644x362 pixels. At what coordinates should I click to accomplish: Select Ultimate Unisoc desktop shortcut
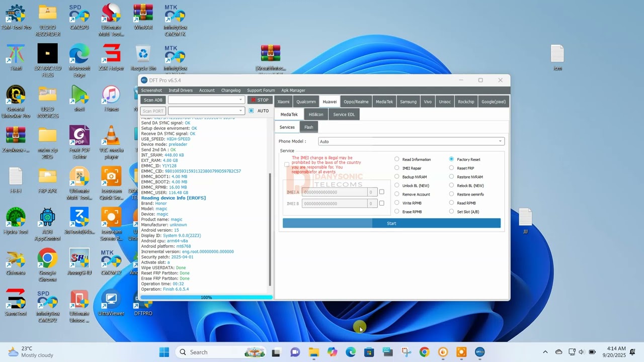[79, 306]
